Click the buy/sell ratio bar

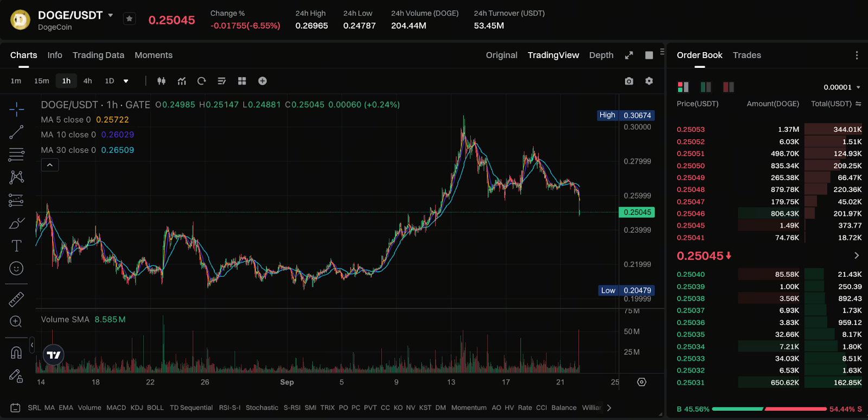point(769,409)
